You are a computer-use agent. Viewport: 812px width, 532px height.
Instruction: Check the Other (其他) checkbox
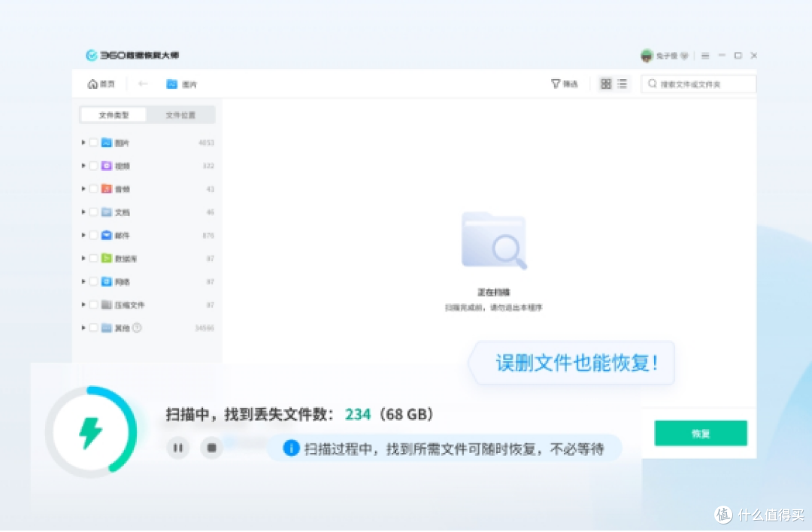[x=94, y=328]
